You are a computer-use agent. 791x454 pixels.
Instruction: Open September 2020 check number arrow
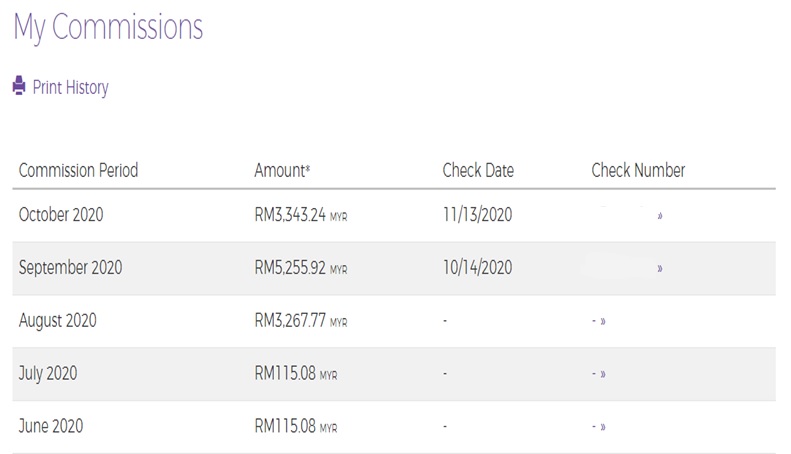(660, 269)
